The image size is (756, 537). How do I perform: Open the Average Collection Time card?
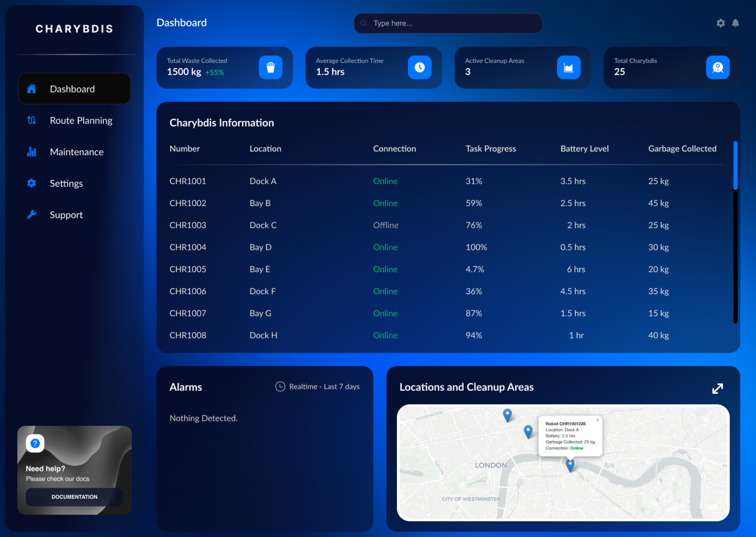(x=374, y=68)
